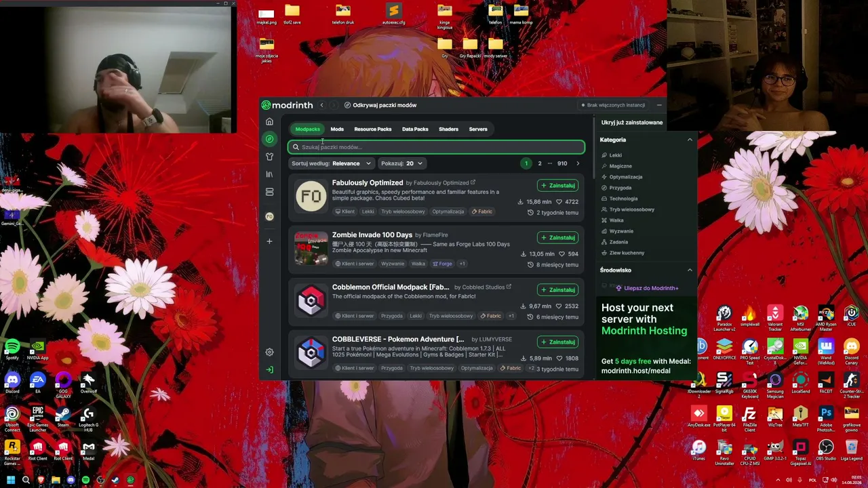This screenshot has height=488, width=868.
Task: Collapse the Środowisko filter section
Action: click(x=690, y=270)
